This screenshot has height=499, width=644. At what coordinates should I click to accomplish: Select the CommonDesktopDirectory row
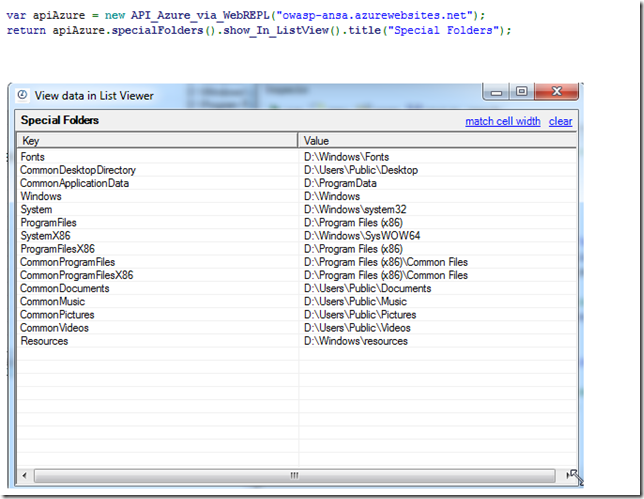pyautogui.click(x=77, y=170)
